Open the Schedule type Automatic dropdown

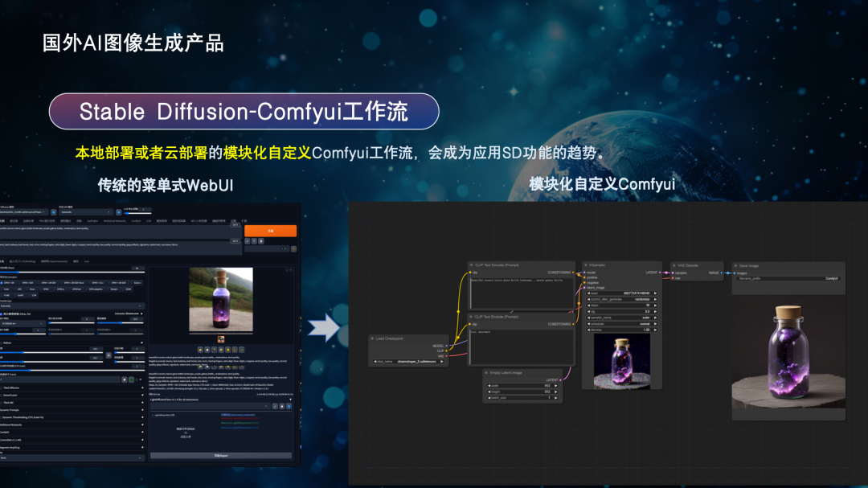point(72,306)
